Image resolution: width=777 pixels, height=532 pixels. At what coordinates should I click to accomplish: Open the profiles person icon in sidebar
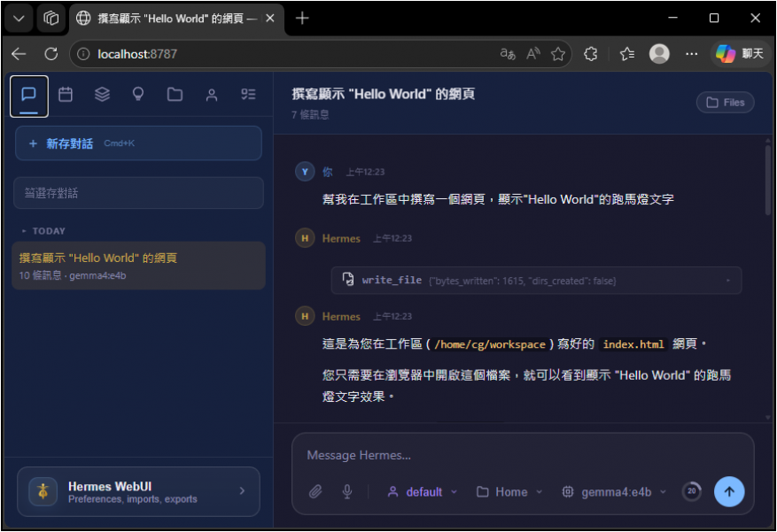point(212,95)
